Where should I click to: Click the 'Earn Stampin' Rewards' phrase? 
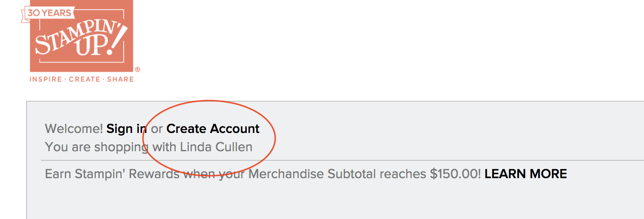tap(112, 174)
